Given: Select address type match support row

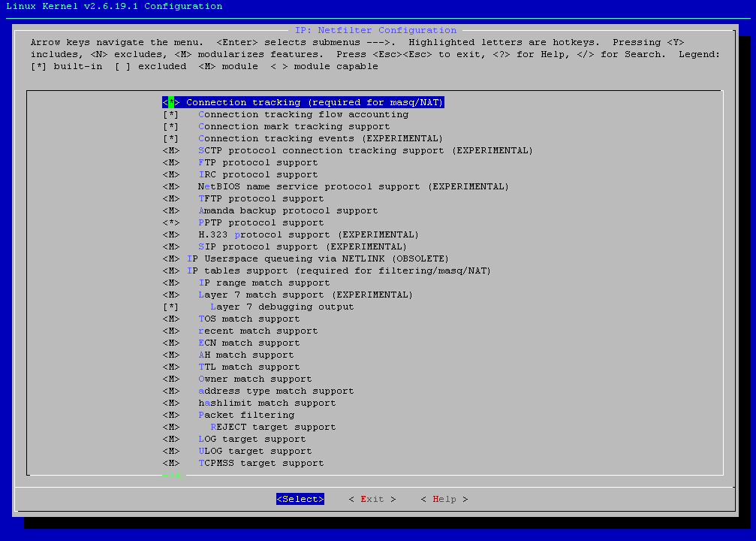Looking at the screenshot, I should [x=258, y=391].
